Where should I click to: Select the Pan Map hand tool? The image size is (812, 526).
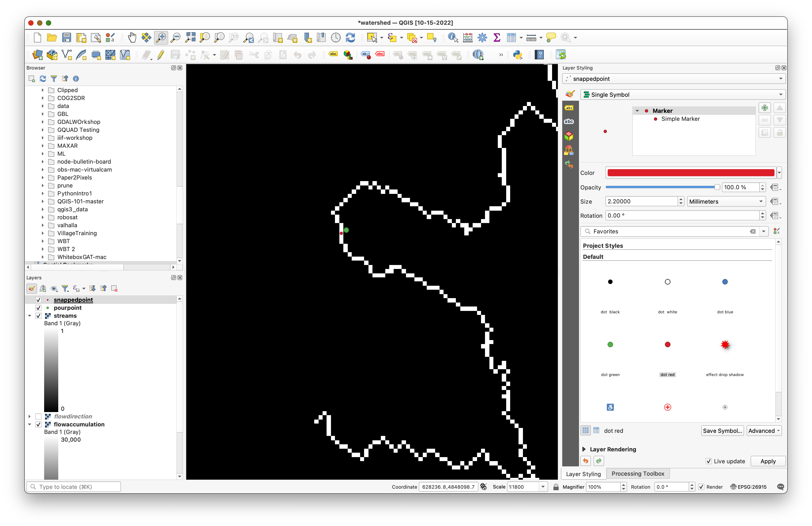(x=132, y=38)
